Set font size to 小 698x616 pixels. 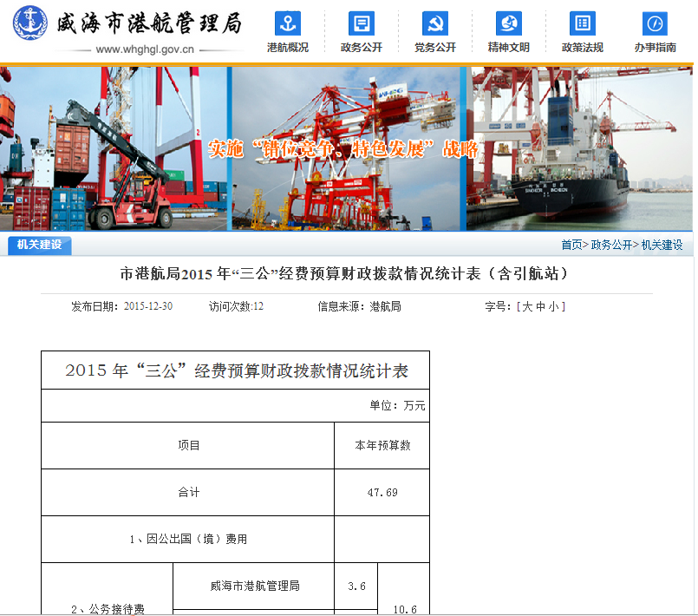pos(555,306)
